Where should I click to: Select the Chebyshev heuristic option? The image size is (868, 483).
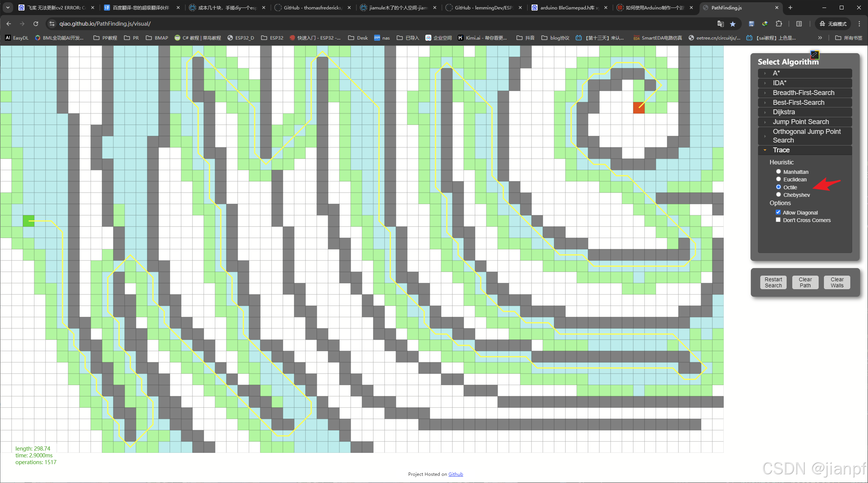pos(778,195)
